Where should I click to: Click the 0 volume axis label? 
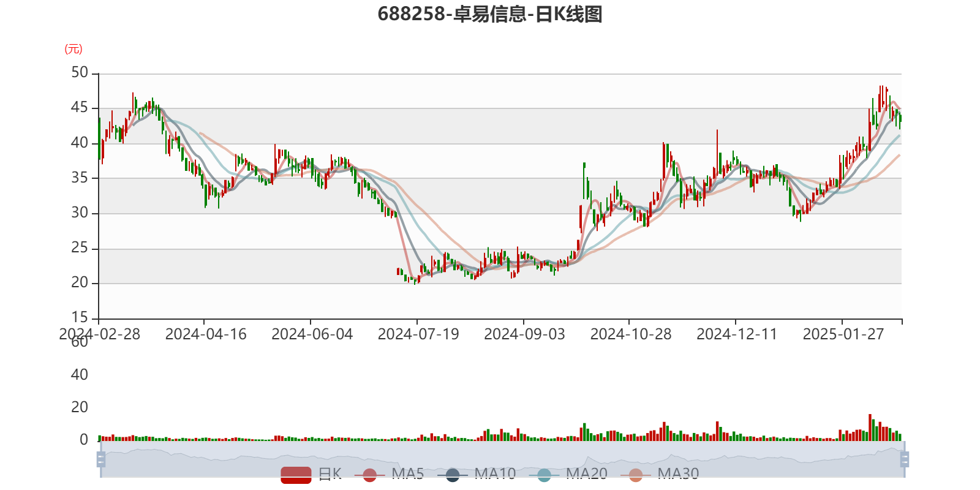tap(84, 440)
